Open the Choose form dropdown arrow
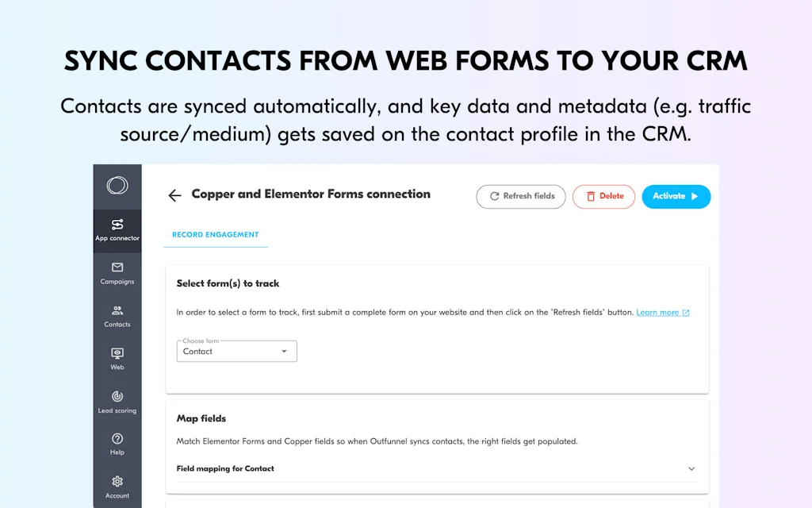Screen dimensions: 812x508 click(285, 351)
